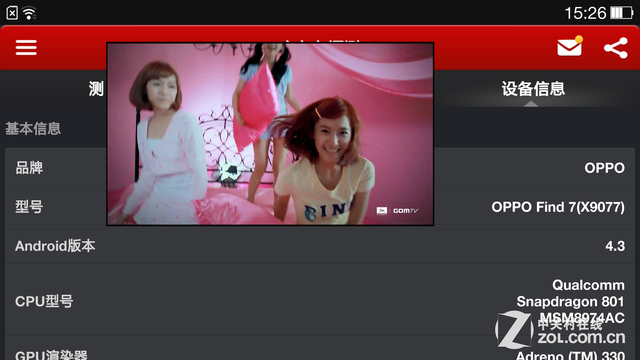
Task: Open the mail messages icon
Action: pos(570,47)
